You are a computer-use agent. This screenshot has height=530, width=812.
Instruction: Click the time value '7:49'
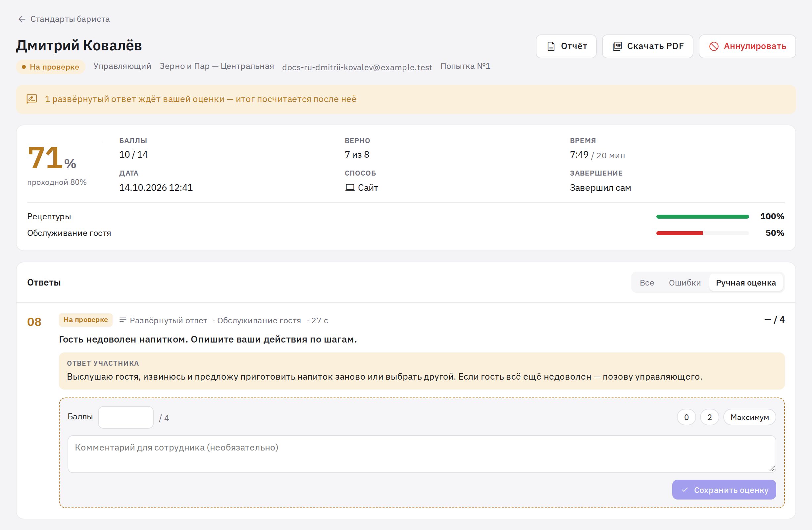pyautogui.click(x=579, y=155)
